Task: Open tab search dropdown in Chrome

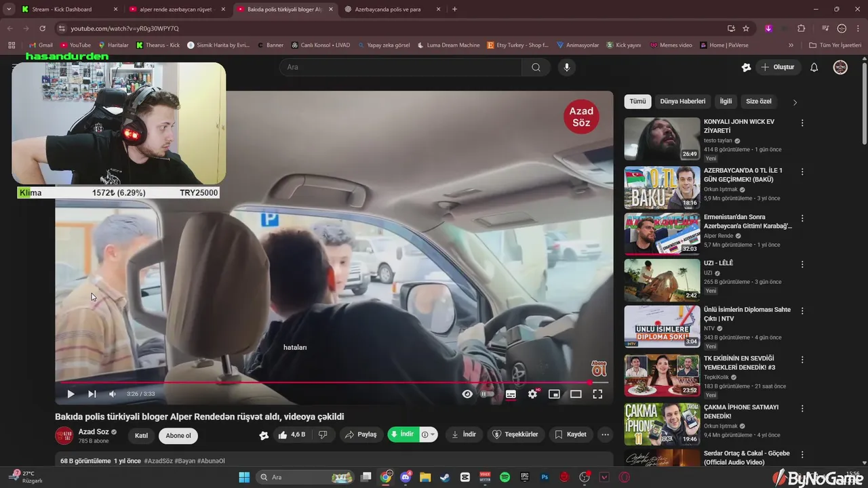Action: tap(9, 9)
